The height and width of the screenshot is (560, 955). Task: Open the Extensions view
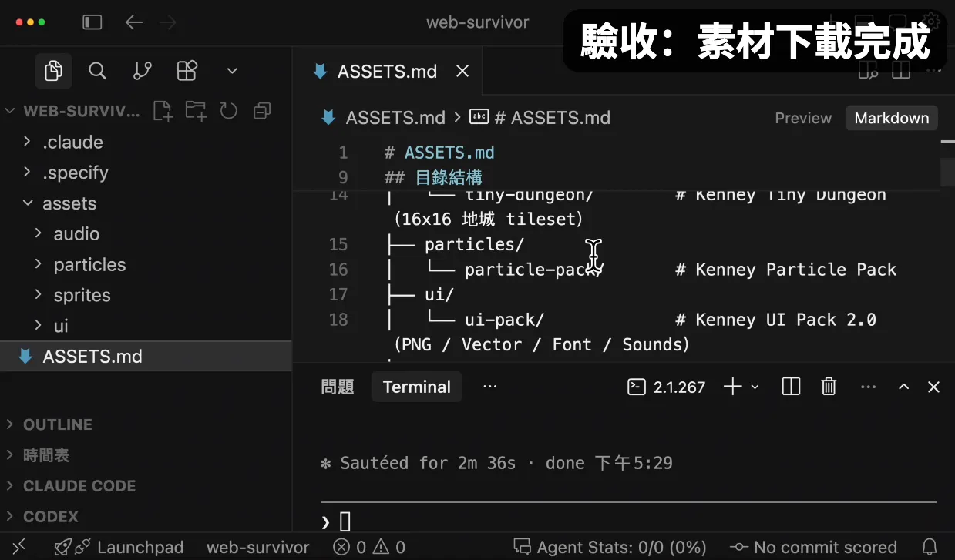tap(187, 71)
